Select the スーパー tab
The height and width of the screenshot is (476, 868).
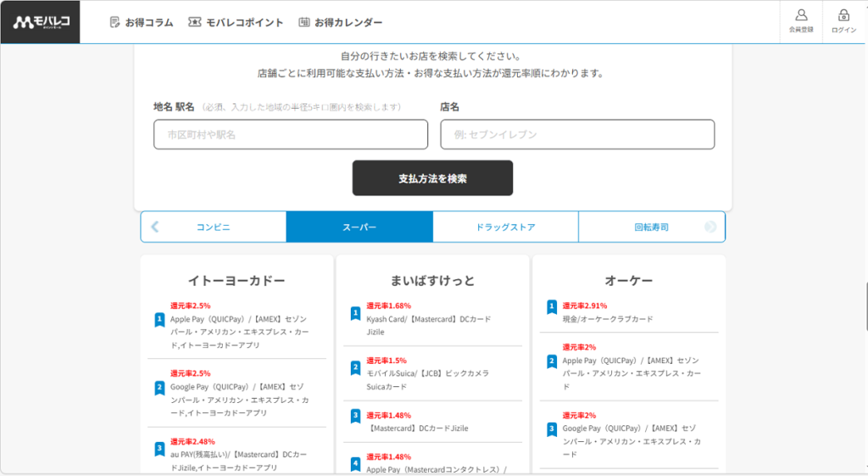tap(359, 227)
